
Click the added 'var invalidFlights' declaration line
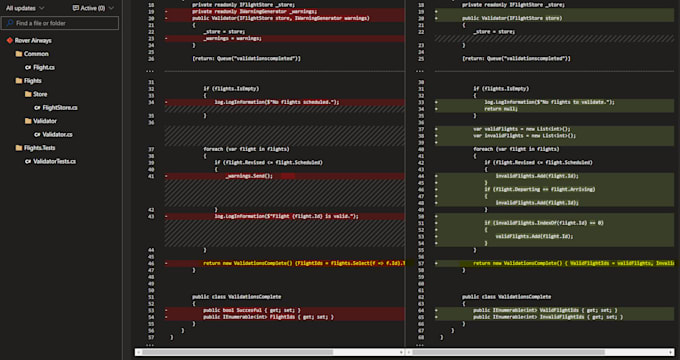[x=555, y=136]
